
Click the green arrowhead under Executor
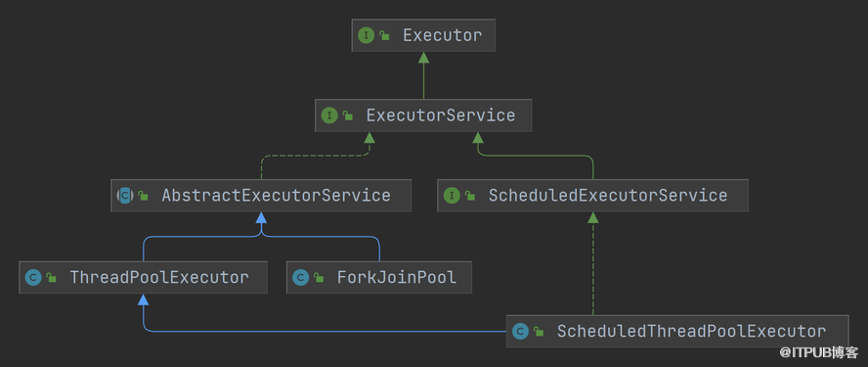tap(423, 57)
